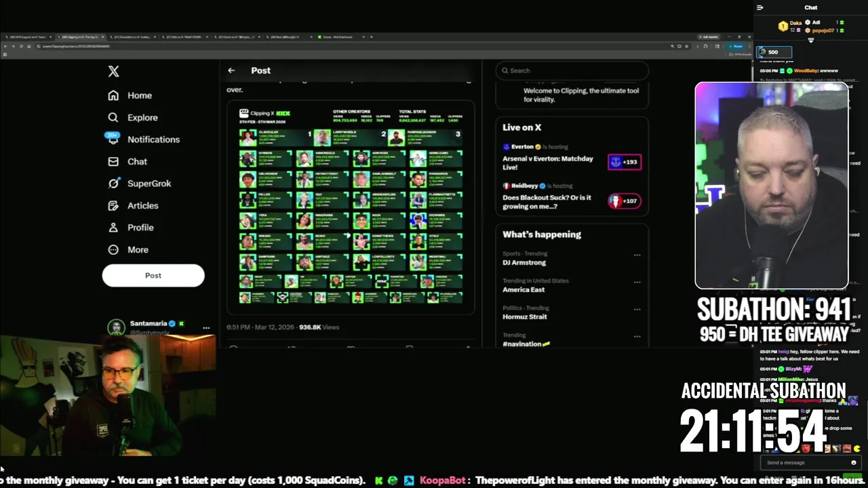The image size is (868, 488).
Task: Open more options for #navination trend
Action: tap(637, 336)
